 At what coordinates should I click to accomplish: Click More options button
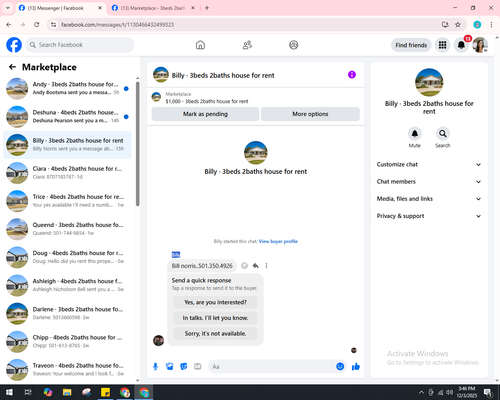310,114
